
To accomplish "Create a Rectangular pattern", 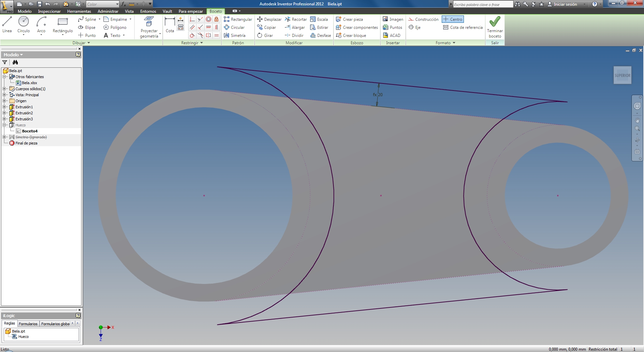I will coord(238,19).
